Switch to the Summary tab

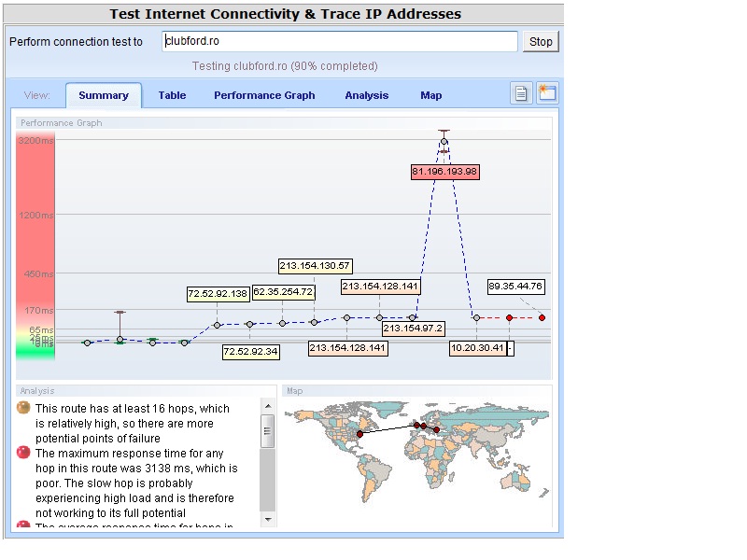pyautogui.click(x=104, y=95)
